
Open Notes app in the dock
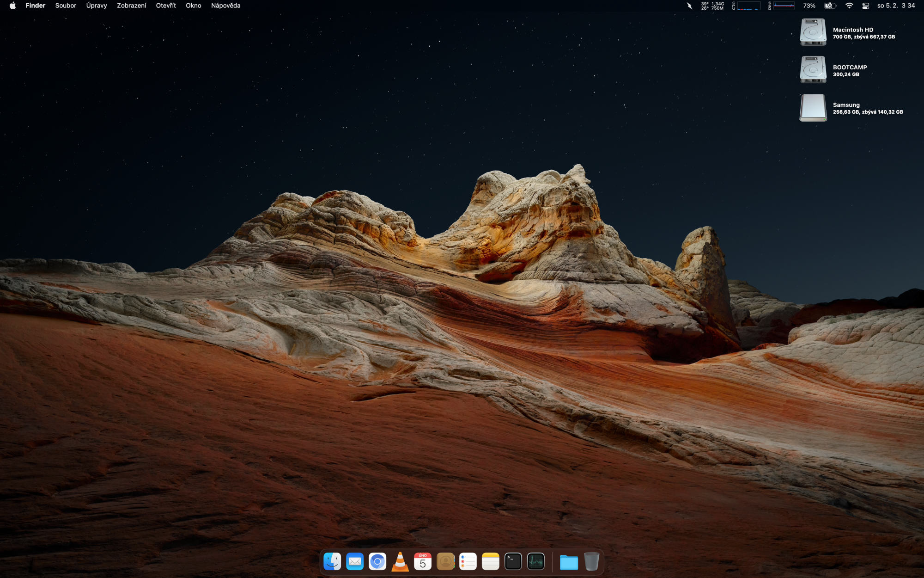(x=491, y=561)
